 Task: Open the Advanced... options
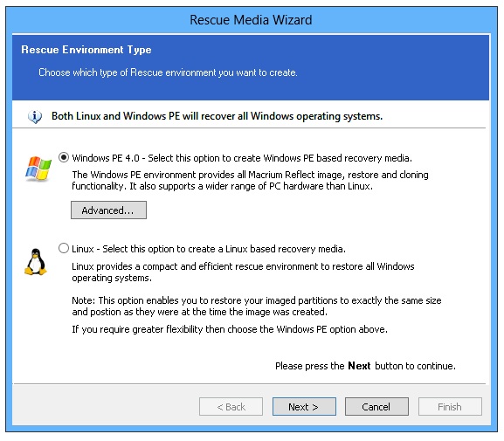[108, 210]
